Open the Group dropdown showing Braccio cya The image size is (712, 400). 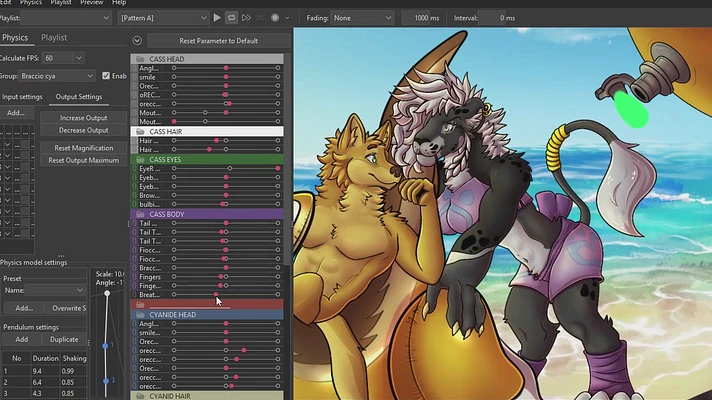[x=57, y=76]
